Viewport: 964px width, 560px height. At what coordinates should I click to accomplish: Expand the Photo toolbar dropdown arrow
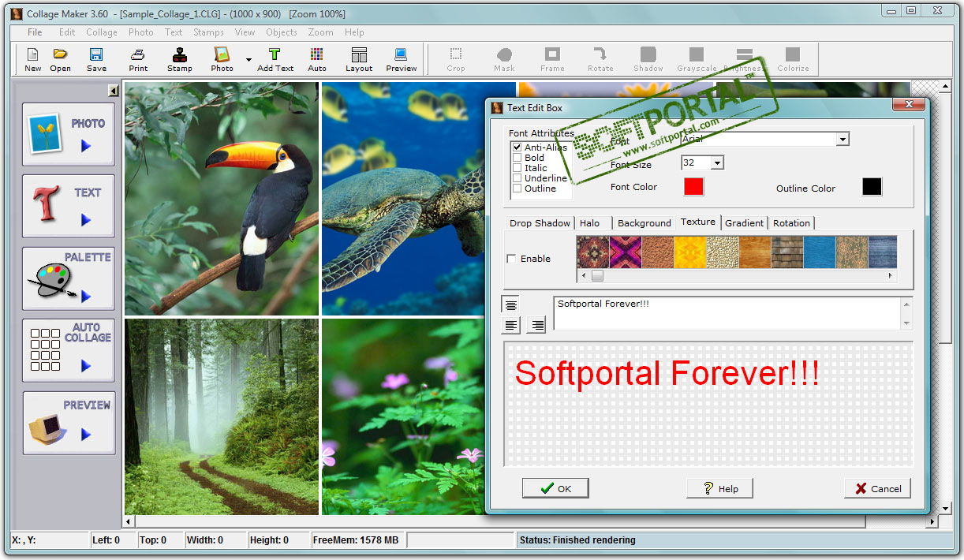(x=248, y=60)
